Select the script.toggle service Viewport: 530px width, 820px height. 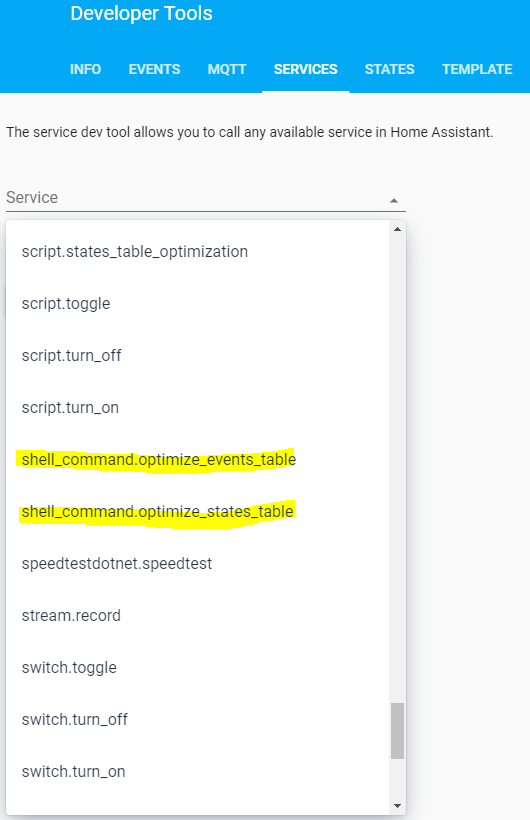pyautogui.click(x=197, y=304)
